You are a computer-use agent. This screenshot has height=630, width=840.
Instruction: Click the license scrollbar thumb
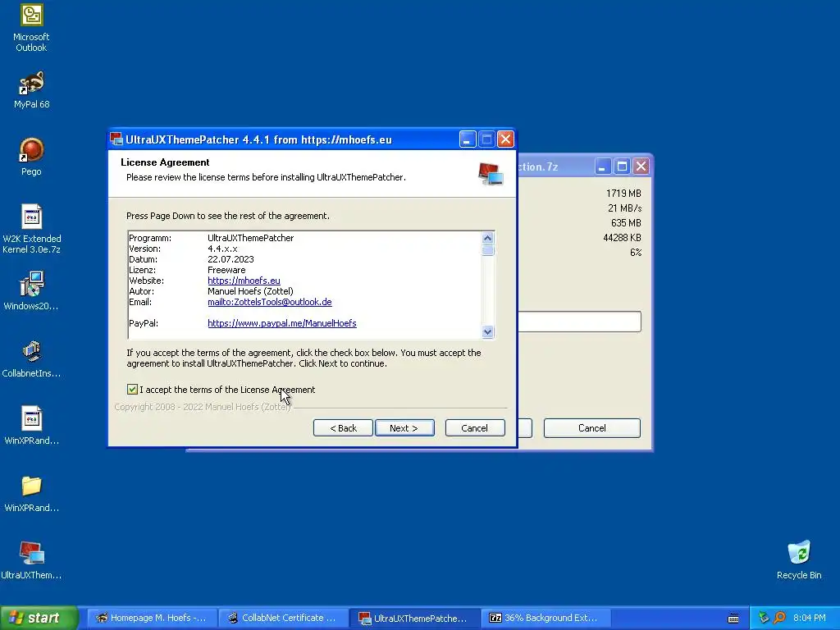[487, 251]
